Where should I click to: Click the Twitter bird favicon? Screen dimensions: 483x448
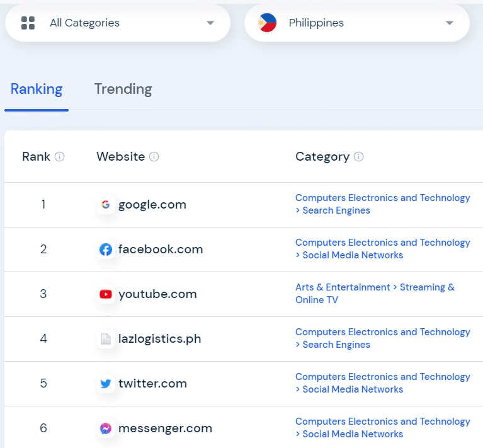pyautogui.click(x=106, y=384)
